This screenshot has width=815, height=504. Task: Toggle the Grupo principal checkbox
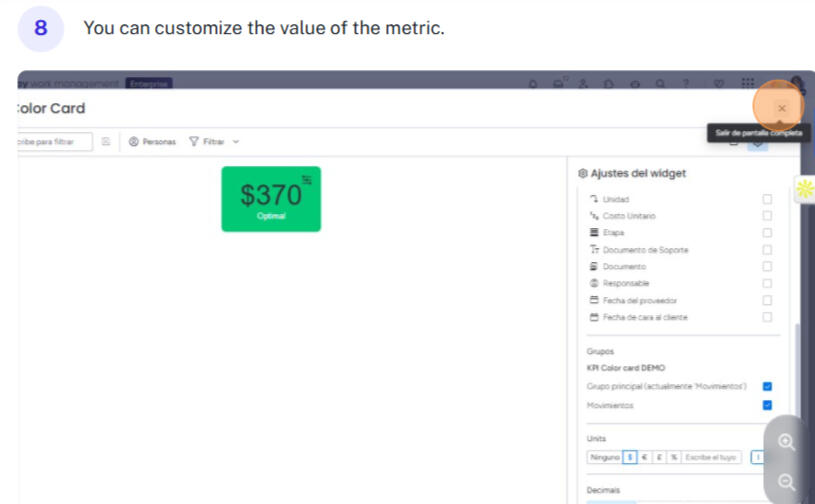pyautogui.click(x=767, y=386)
